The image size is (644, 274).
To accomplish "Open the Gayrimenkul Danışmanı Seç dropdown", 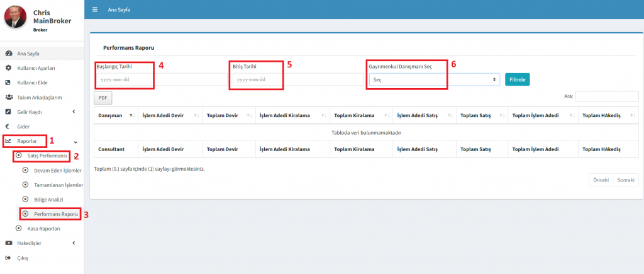I will pos(433,80).
